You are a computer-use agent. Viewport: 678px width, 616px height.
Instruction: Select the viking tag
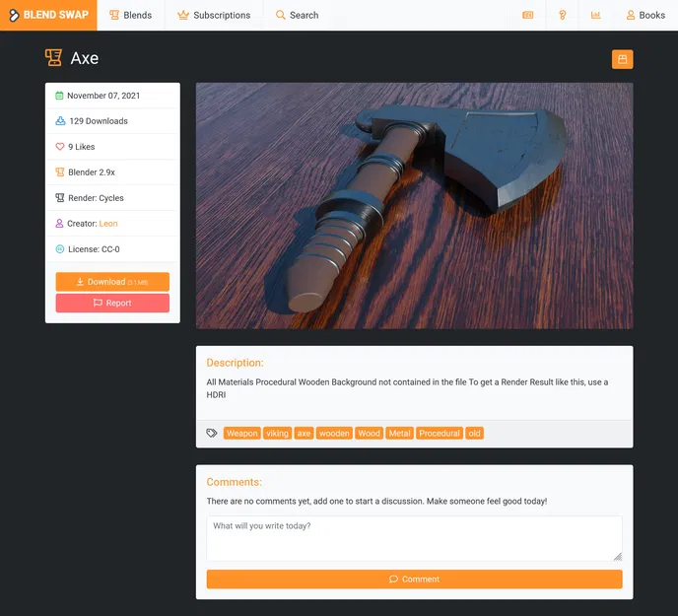click(x=277, y=433)
